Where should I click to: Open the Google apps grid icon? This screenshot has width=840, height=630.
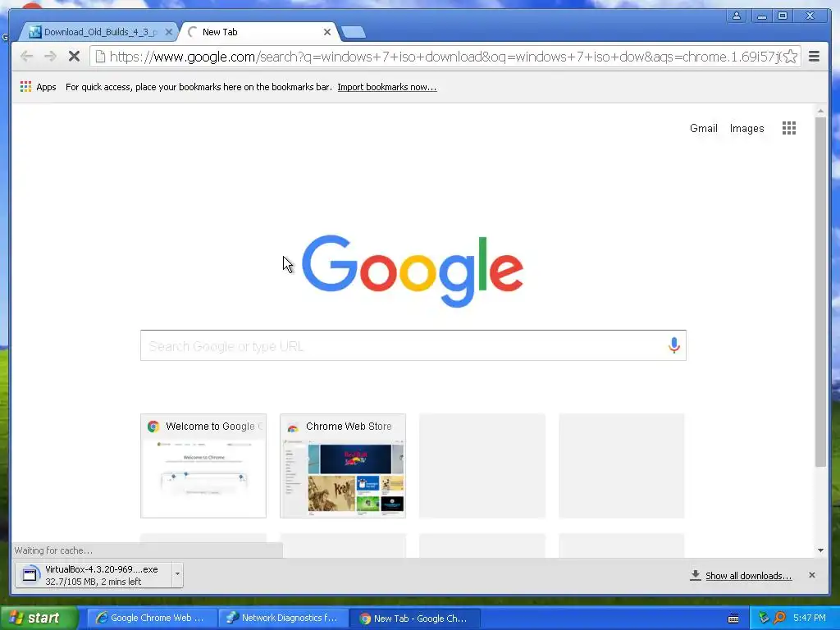click(788, 128)
